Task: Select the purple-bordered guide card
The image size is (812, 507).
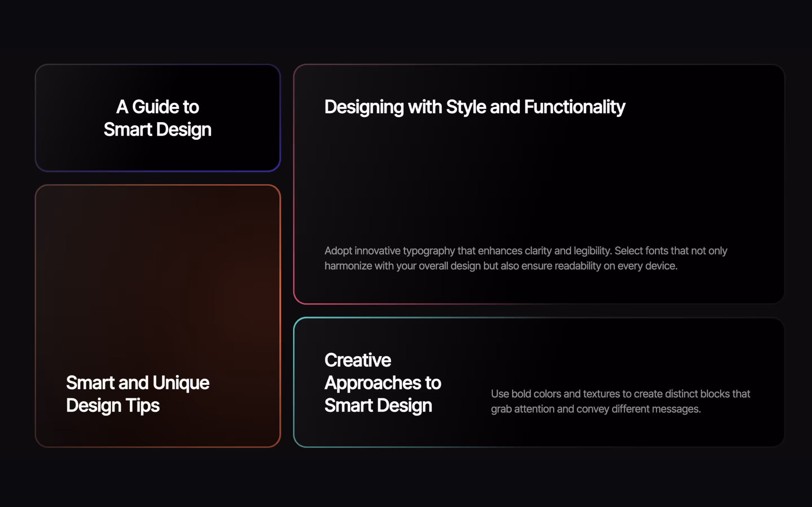Action: (157, 154)
